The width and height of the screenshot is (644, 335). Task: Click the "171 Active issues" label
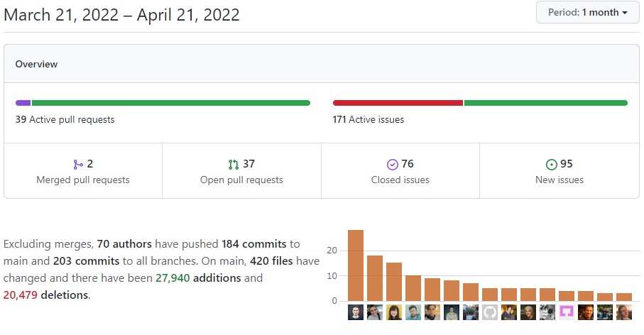point(369,119)
